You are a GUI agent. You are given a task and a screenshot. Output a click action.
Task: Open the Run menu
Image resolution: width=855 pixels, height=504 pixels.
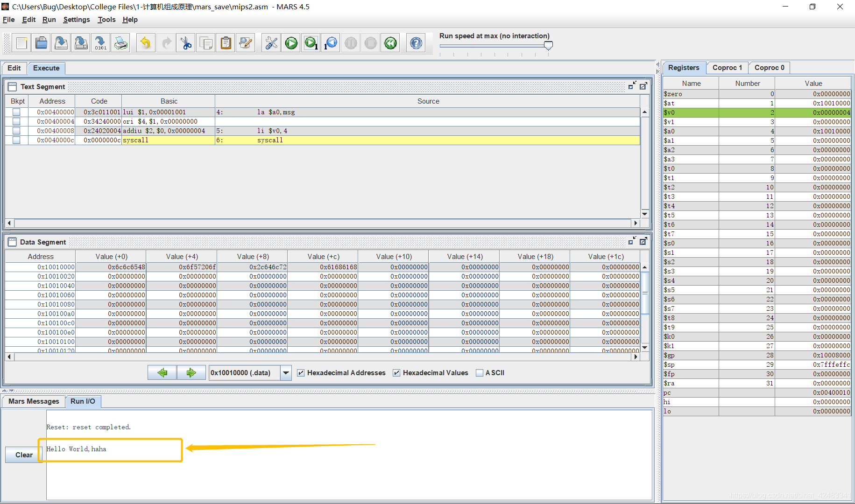point(49,20)
